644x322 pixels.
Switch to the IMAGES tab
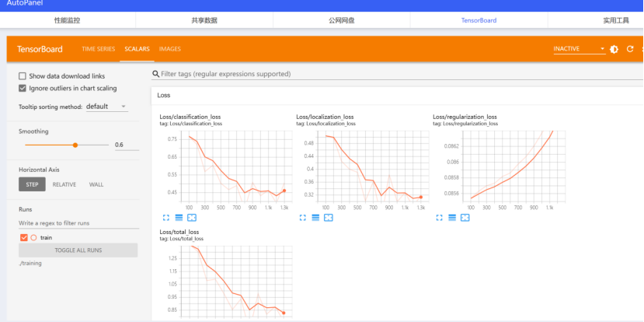click(x=170, y=49)
